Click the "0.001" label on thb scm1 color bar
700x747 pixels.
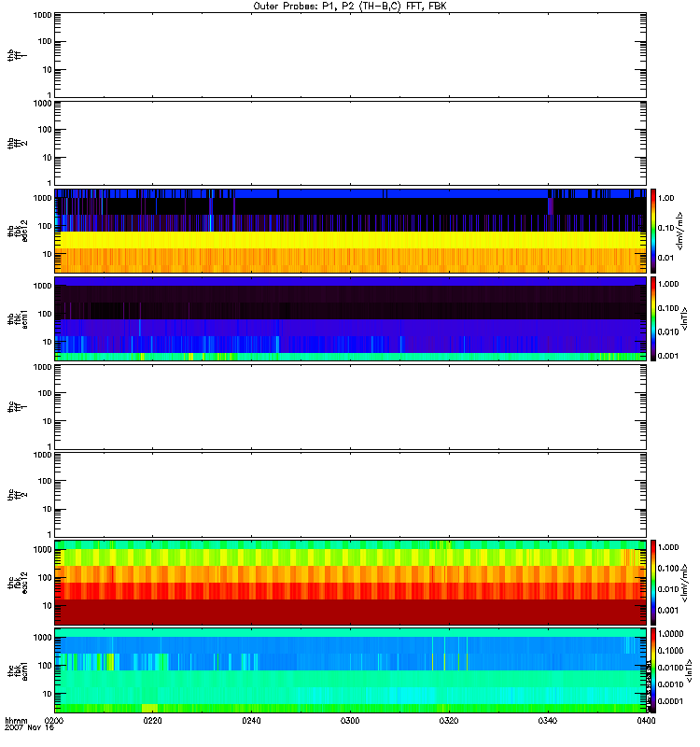[668, 356]
